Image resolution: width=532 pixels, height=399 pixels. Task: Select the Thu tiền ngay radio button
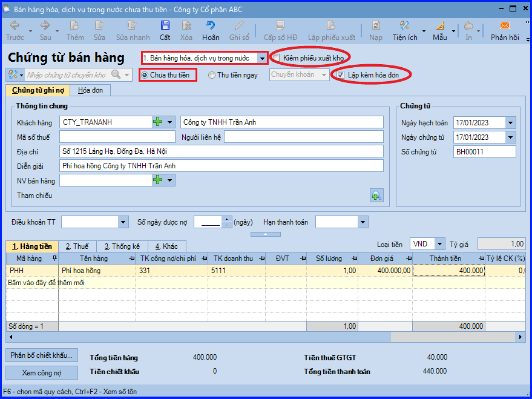point(212,75)
